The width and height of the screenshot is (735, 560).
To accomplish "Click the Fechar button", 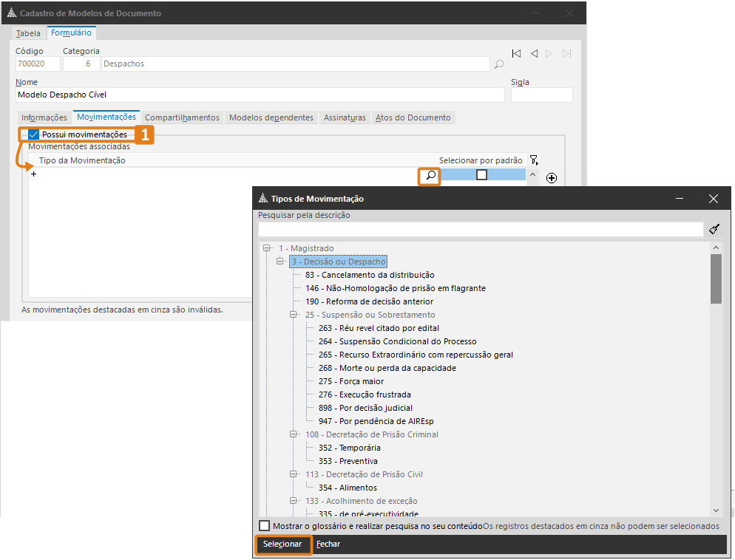I will (x=328, y=544).
